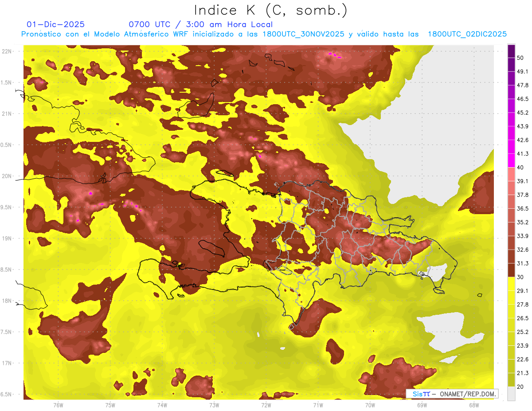Click the 72W longitude label
The image size is (532, 411).
pyautogui.click(x=266, y=405)
